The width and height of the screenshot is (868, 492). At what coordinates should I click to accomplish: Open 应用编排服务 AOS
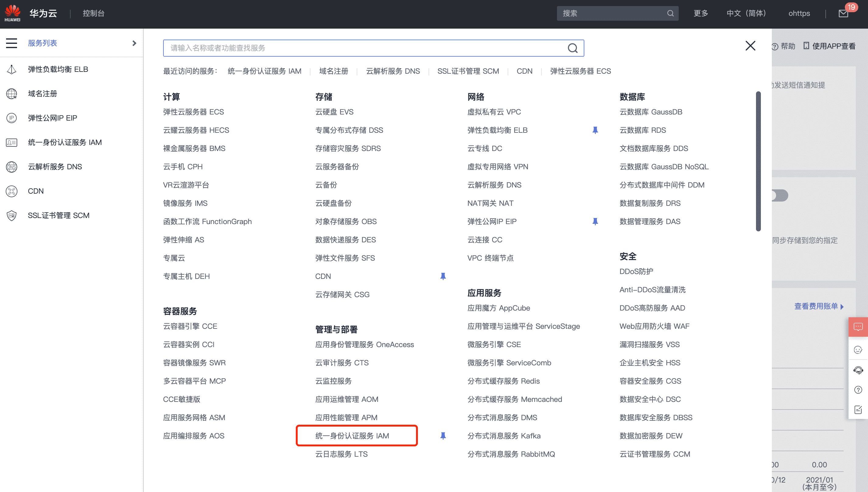pyautogui.click(x=194, y=436)
